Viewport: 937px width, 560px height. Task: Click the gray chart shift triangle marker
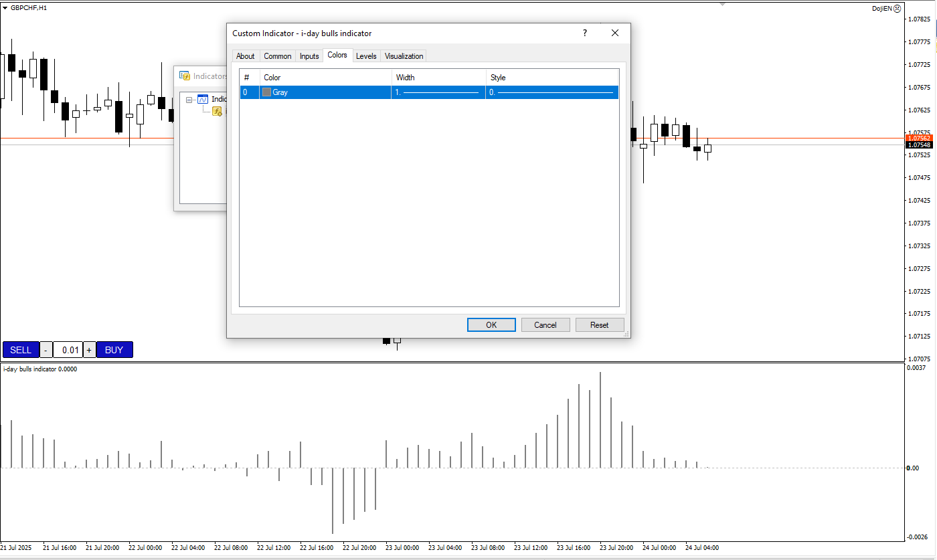722,3
